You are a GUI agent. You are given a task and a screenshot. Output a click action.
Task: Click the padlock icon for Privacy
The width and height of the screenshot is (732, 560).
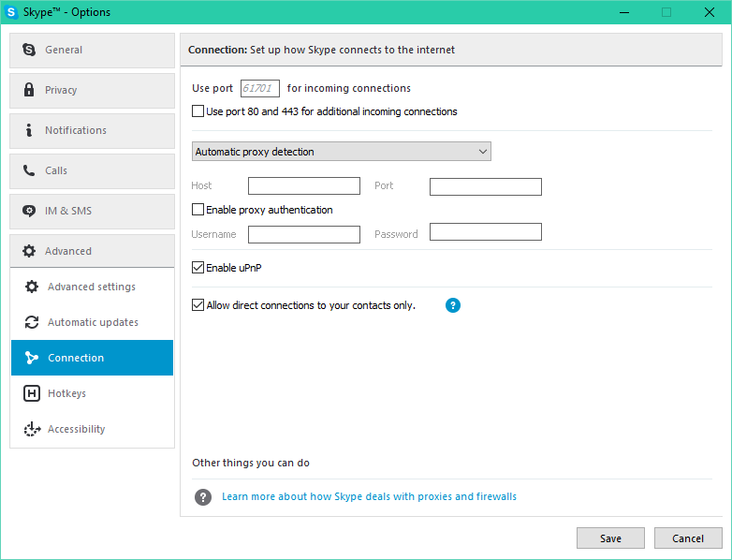point(29,90)
